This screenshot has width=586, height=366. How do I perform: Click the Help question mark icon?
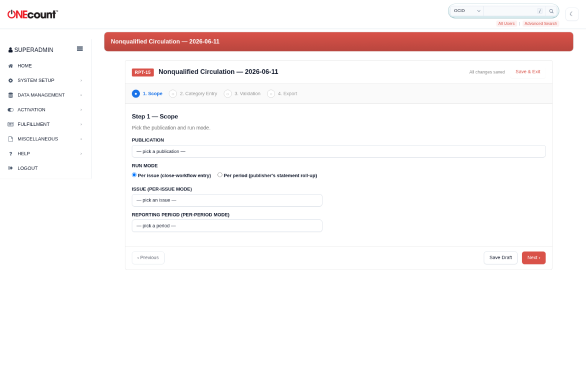tap(10, 154)
